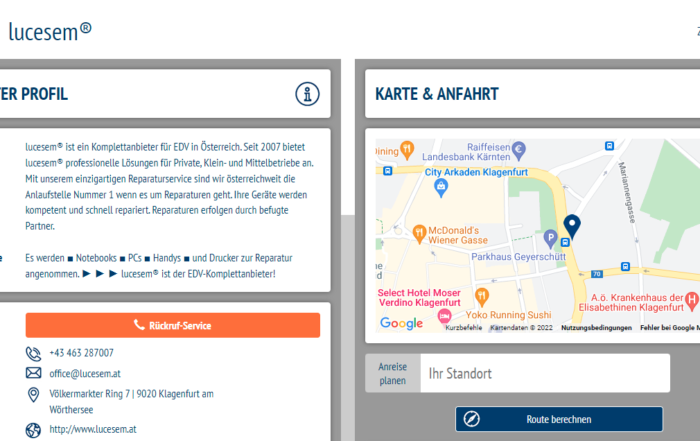The width and height of the screenshot is (700, 441).
Task: Open the http://www.lucesem.at website link
Action: tap(92, 430)
